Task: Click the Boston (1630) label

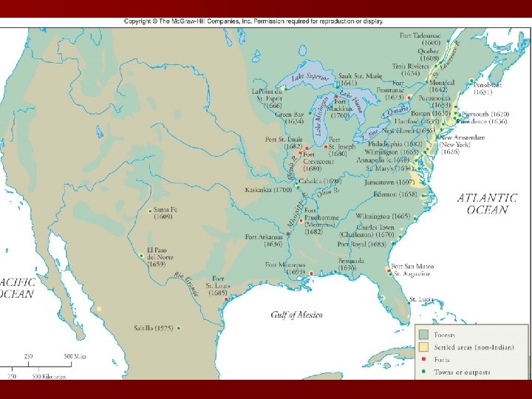Action: (x=431, y=113)
